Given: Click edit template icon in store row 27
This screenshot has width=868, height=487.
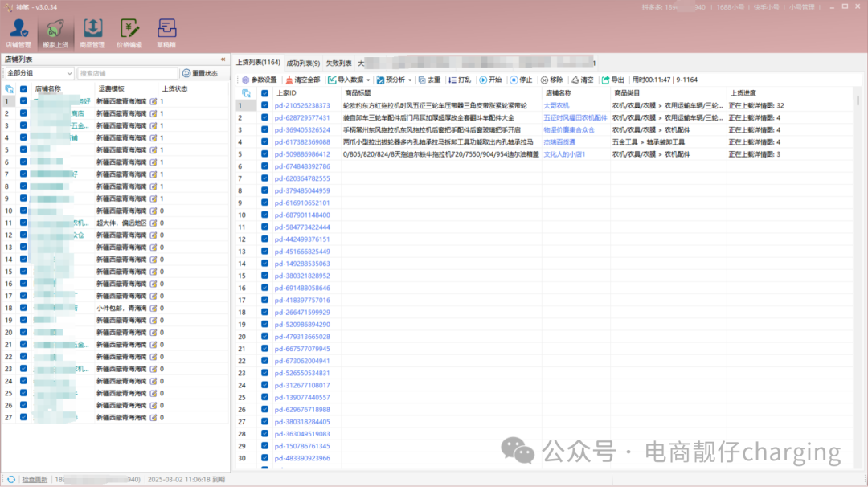Looking at the screenshot, I should tap(154, 418).
